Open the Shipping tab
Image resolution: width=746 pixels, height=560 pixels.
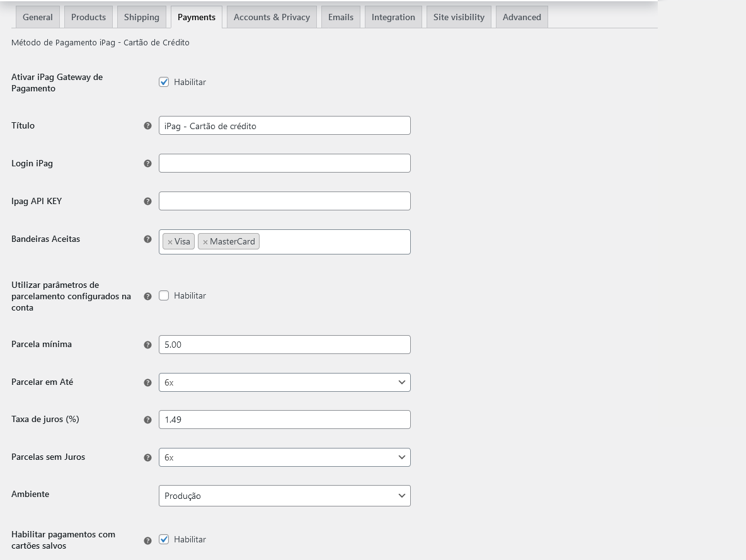click(x=142, y=17)
